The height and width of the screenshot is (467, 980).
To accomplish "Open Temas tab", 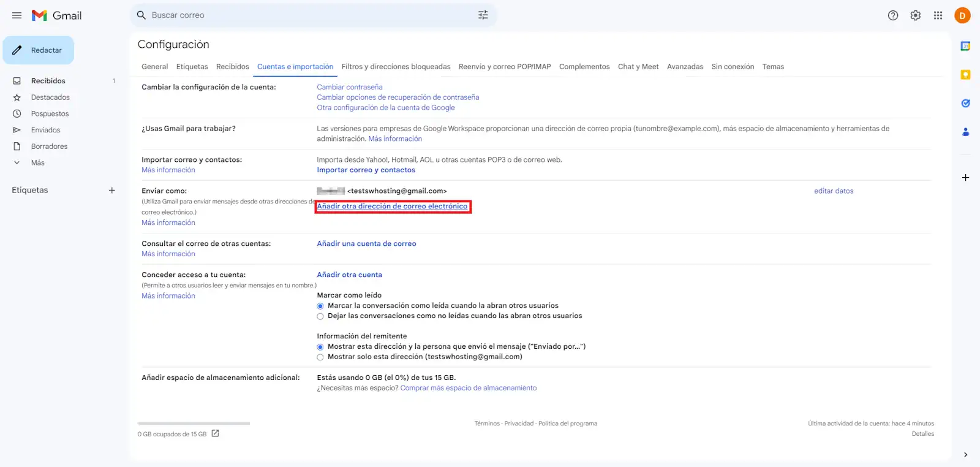I will (773, 67).
